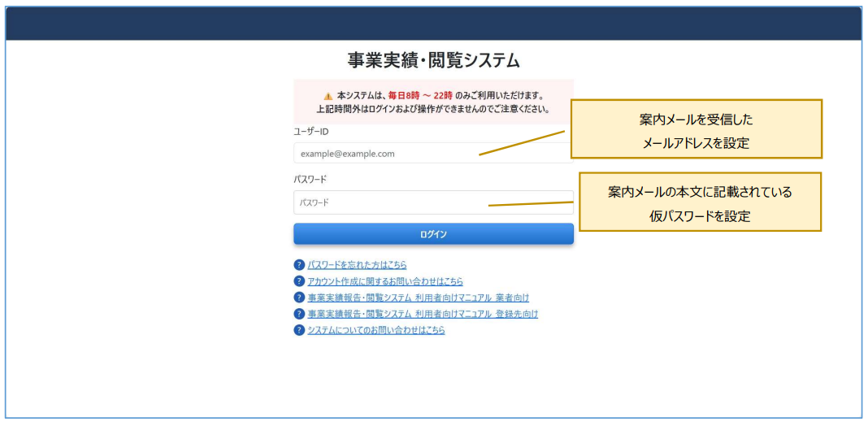This screenshot has height=422, width=868.
Task: Click the dark navy header bar
Action: click(x=433, y=24)
